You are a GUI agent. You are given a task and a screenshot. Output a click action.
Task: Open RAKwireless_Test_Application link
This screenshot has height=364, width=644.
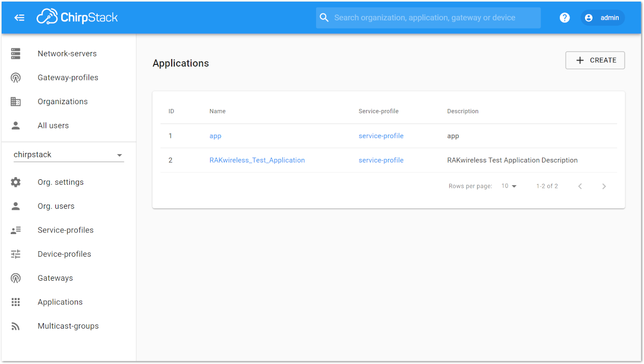coord(257,160)
